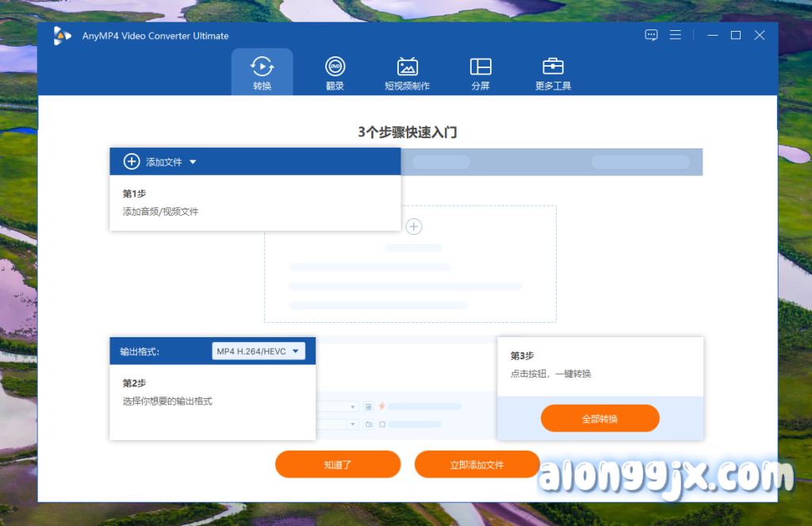Click the orange lightning acceleration icon
The image size is (812, 526).
point(381,406)
